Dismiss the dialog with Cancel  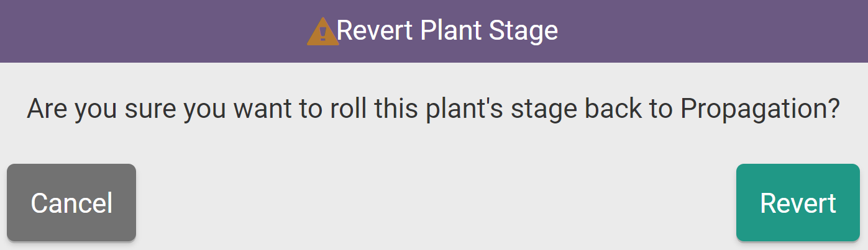click(x=71, y=203)
